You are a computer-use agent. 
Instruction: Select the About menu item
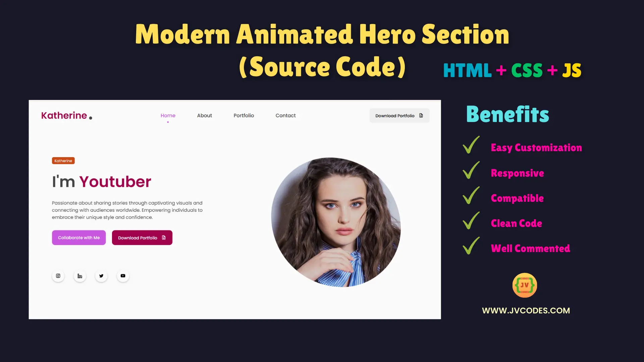[x=204, y=115]
